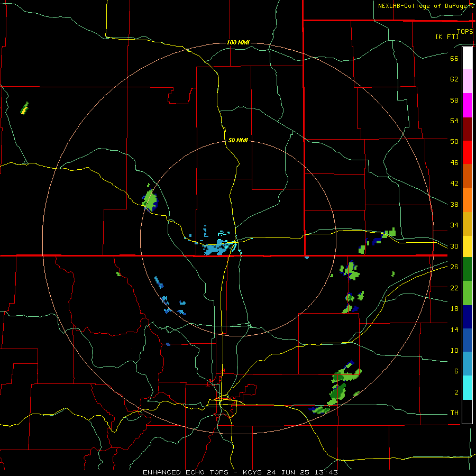476x476 pixels.
Task: Click the light pink 62 kft legend swatch
Action: click(467, 81)
